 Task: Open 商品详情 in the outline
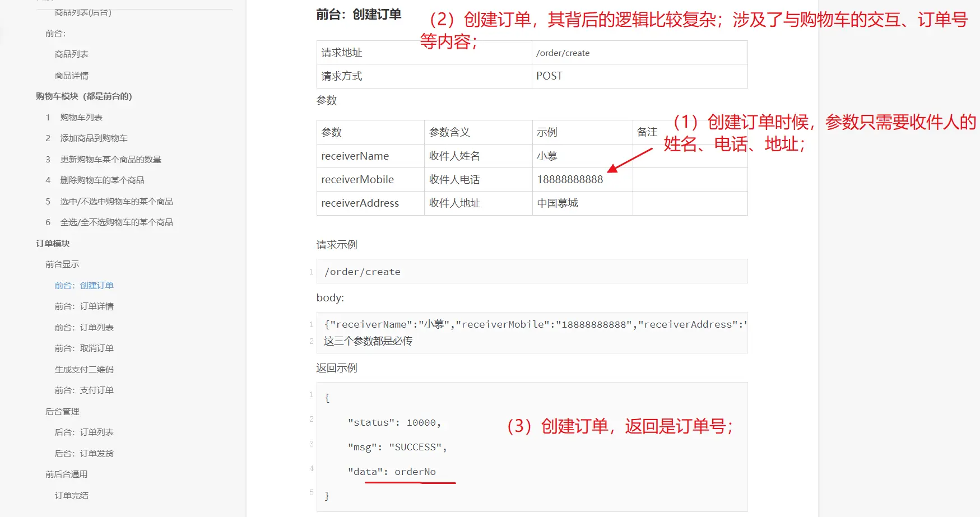tap(71, 76)
